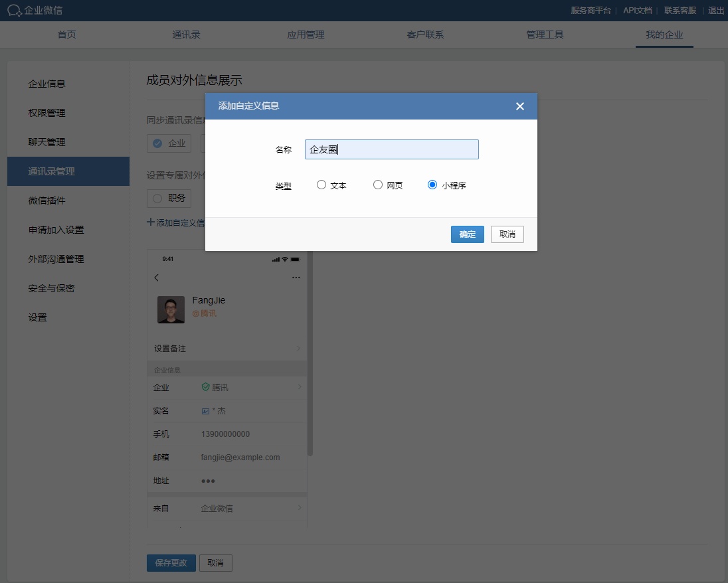Click FangJie's avatar photo
This screenshot has width=728, height=583.
(171, 309)
